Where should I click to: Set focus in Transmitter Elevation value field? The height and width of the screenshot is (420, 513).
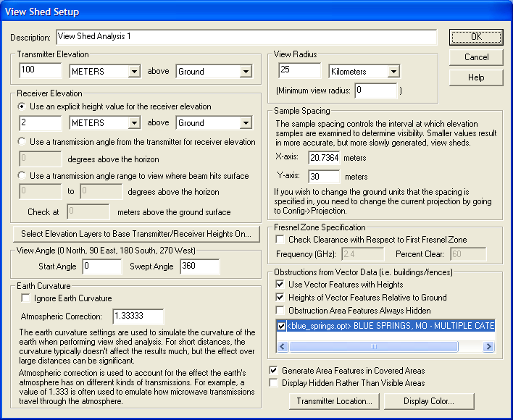coord(41,70)
